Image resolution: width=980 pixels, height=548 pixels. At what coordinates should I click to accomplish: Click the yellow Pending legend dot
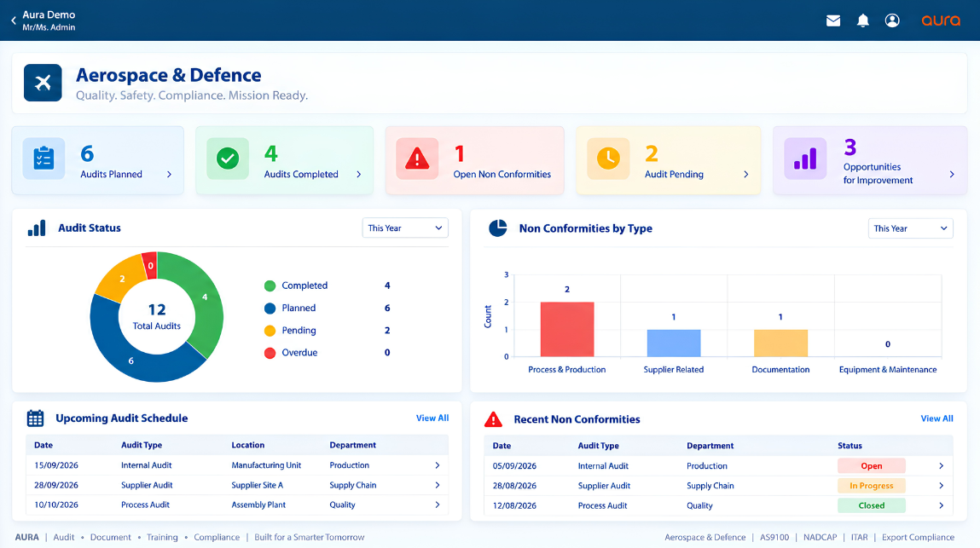point(270,331)
